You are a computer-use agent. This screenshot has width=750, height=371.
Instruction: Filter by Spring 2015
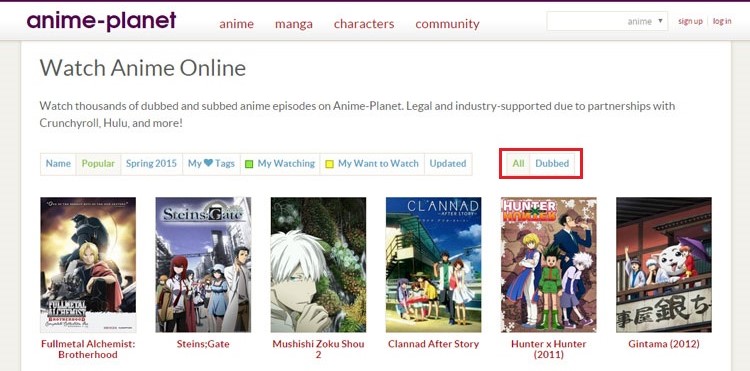151,164
